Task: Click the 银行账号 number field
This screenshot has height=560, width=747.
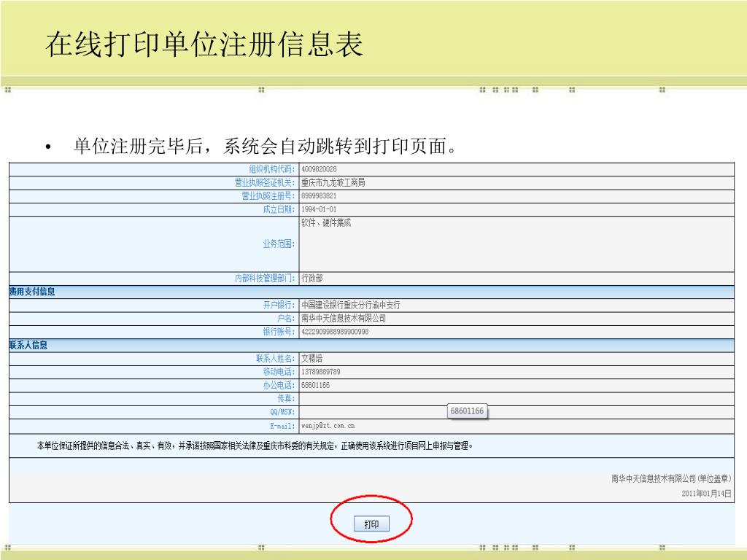Action: (335, 332)
